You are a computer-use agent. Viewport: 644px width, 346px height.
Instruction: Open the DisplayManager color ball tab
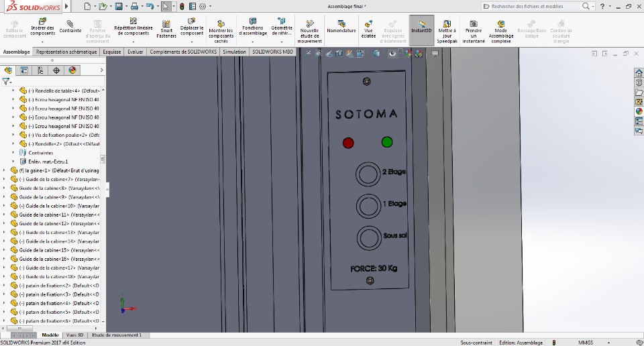72,70
